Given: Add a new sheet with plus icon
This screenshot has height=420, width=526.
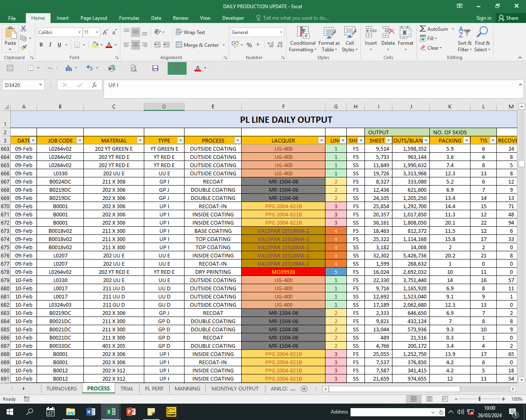Looking at the screenshot, I should click(x=304, y=388).
